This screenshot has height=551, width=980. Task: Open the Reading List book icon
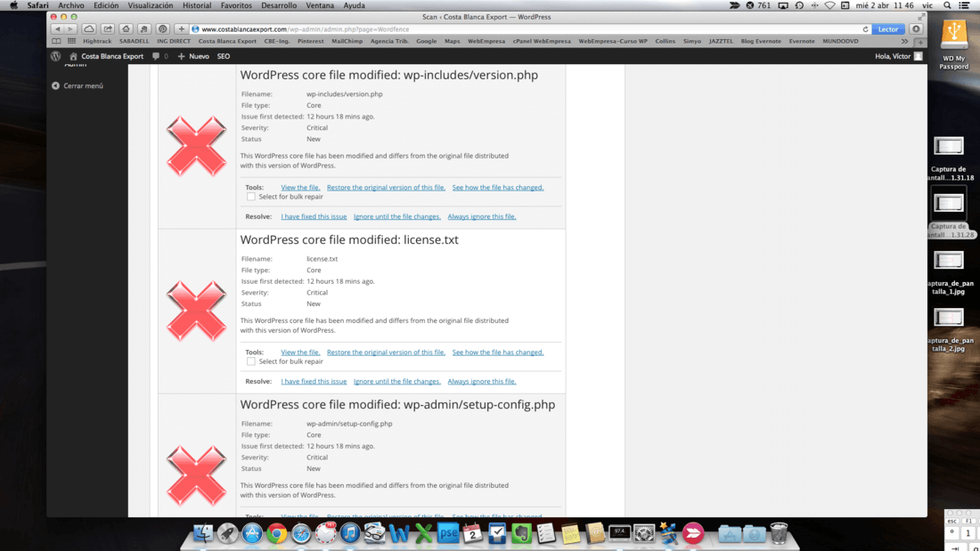click(56, 41)
